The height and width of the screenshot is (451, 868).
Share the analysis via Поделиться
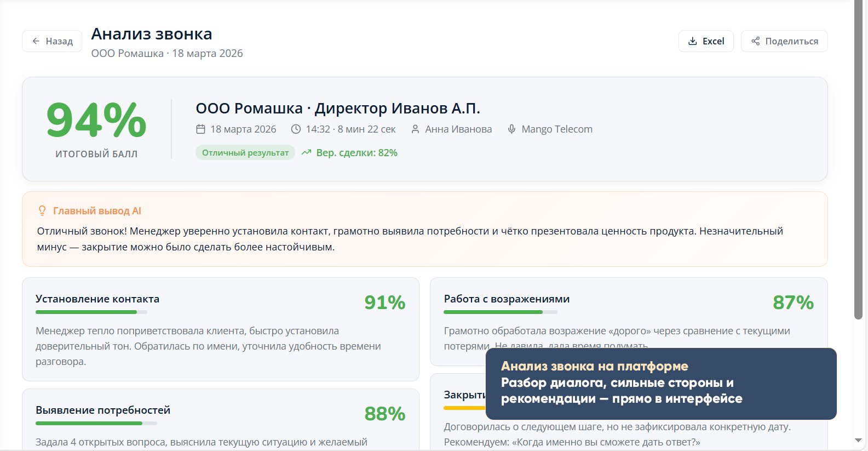pos(784,41)
